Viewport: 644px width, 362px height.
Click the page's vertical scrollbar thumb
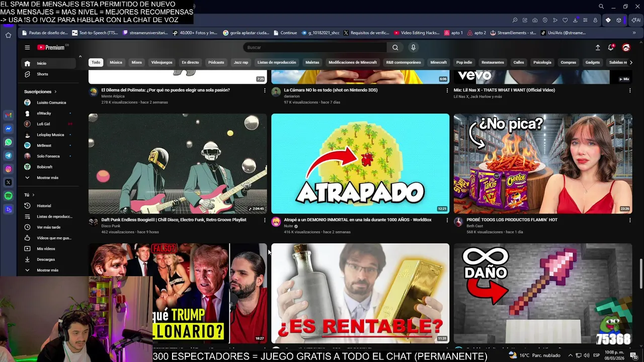(x=641, y=274)
